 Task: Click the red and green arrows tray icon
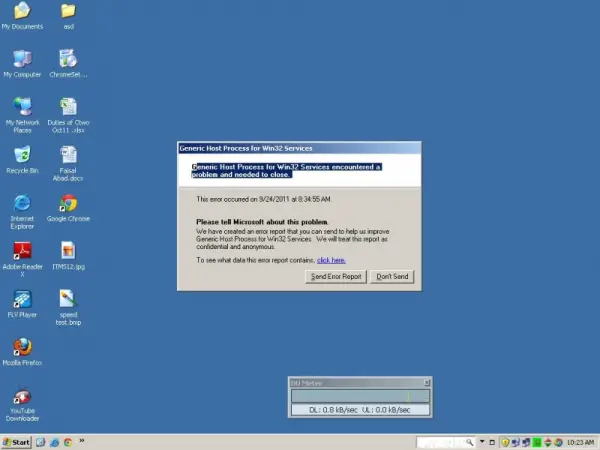548,443
